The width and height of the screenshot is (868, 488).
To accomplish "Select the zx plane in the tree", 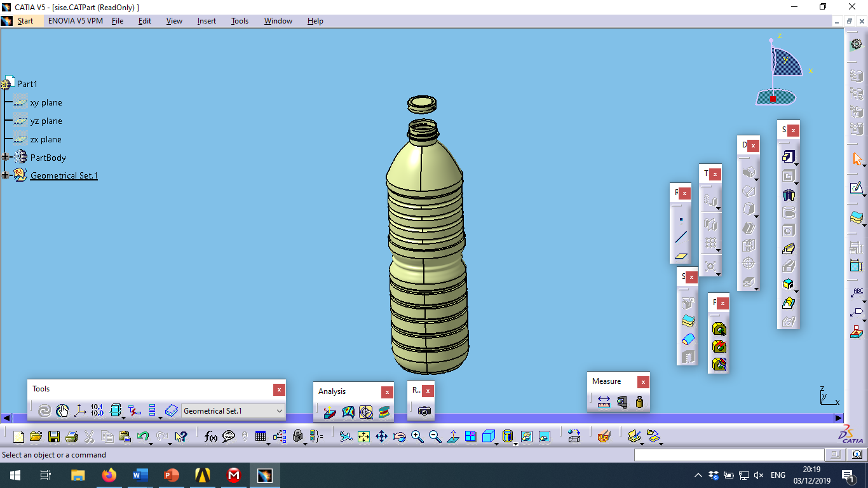I will pos(46,139).
